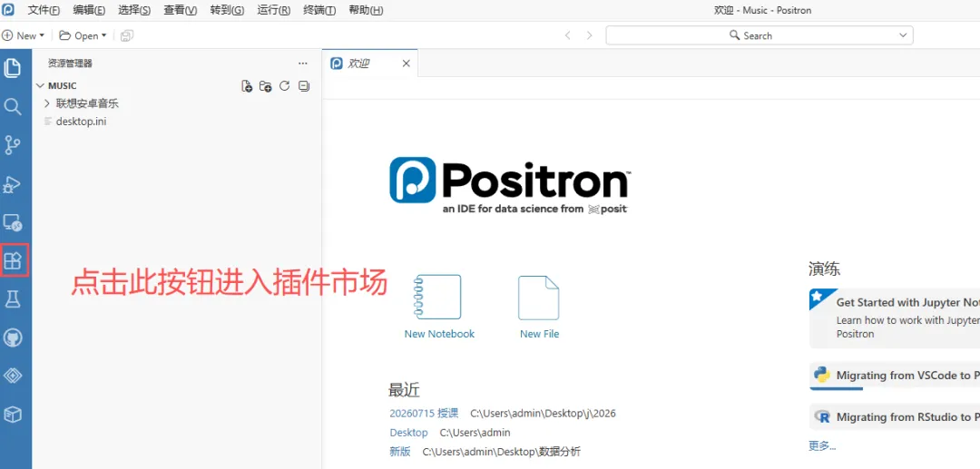Open recent folder 新版
The height and width of the screenshot is (469, 980).
400,452
